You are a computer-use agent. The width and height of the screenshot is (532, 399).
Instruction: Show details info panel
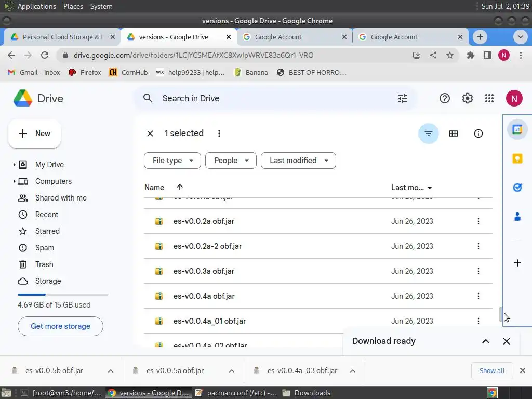point(478,134)
